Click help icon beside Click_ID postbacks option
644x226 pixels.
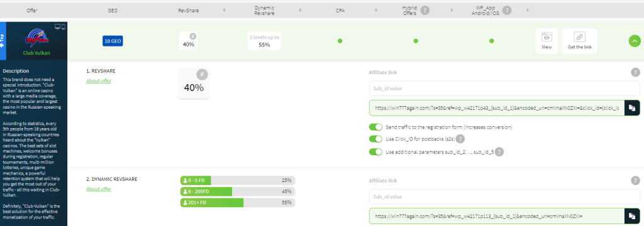pyautogui.click(x=460, y=139)
